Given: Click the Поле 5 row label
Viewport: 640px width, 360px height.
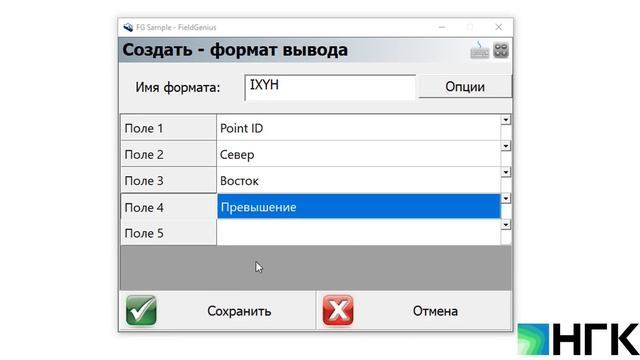Looking at the screenshot, I should (168, 233).
